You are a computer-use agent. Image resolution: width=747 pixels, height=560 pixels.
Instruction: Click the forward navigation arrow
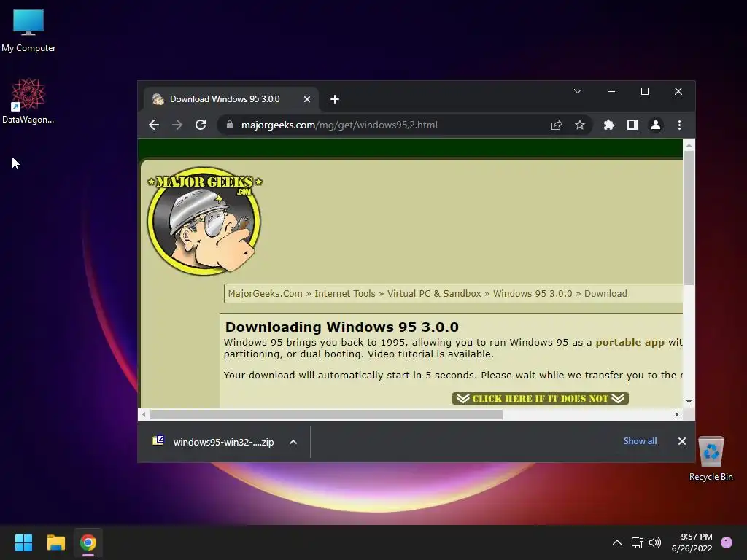[177, 125]
